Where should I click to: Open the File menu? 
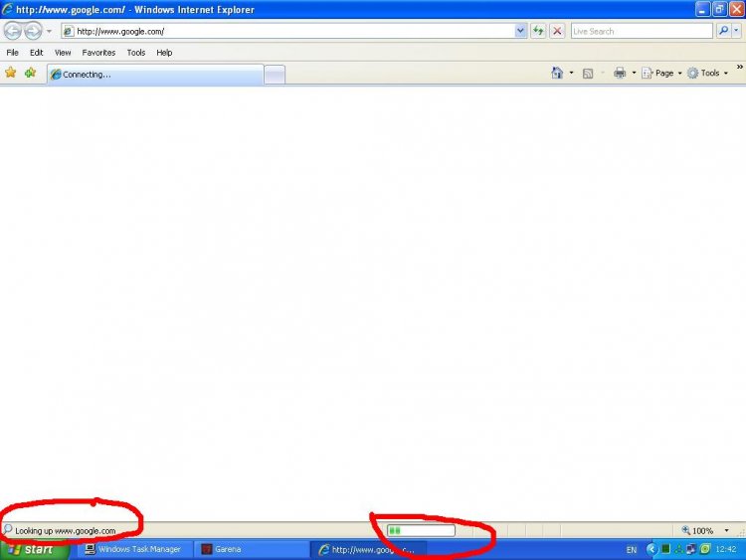coord(13,52)
